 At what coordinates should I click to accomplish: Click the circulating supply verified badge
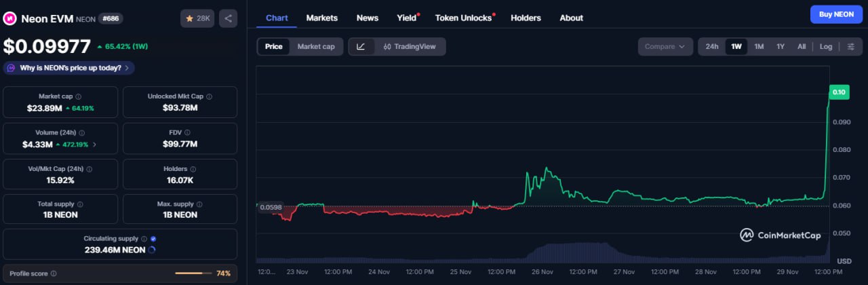(153, 239)
